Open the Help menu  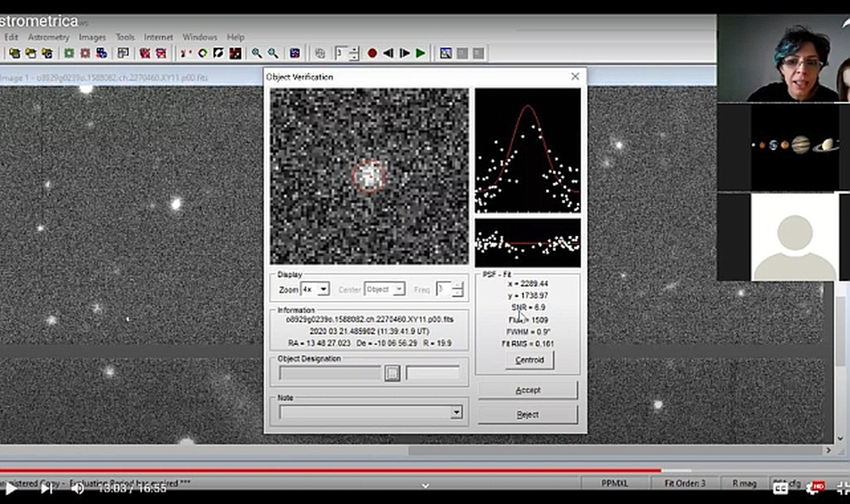tap(236, 37)
